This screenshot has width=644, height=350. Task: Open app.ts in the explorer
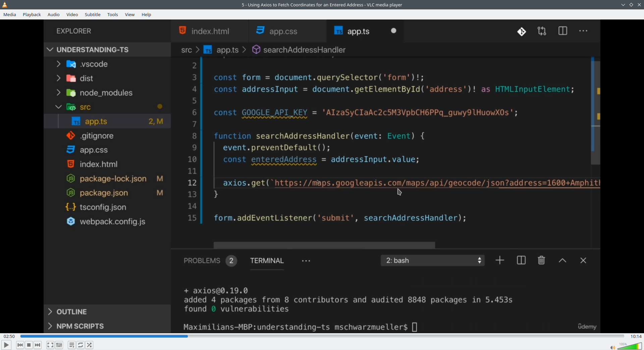[107, 121]
